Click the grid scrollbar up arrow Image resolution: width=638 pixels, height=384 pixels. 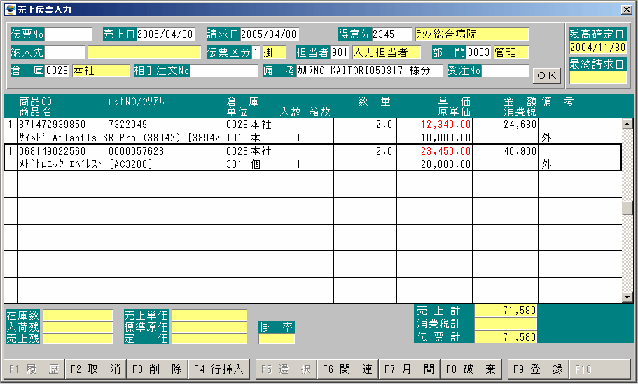point(627,123)
